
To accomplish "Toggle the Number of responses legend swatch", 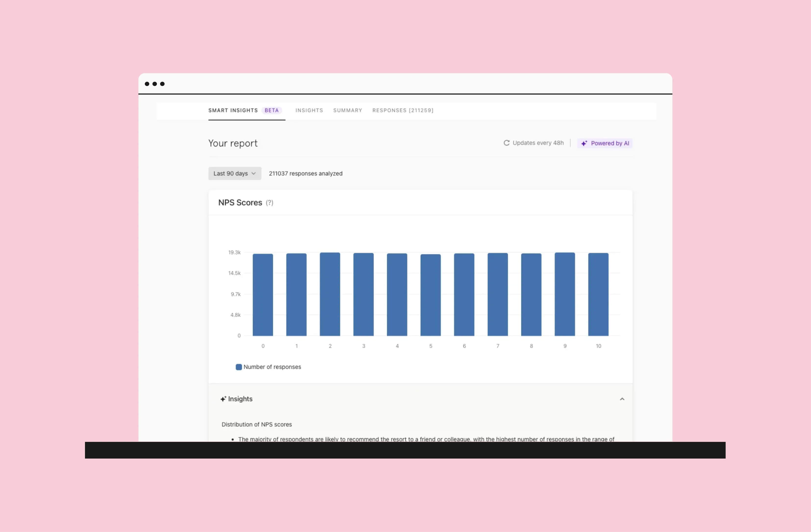I will [239, 367].
